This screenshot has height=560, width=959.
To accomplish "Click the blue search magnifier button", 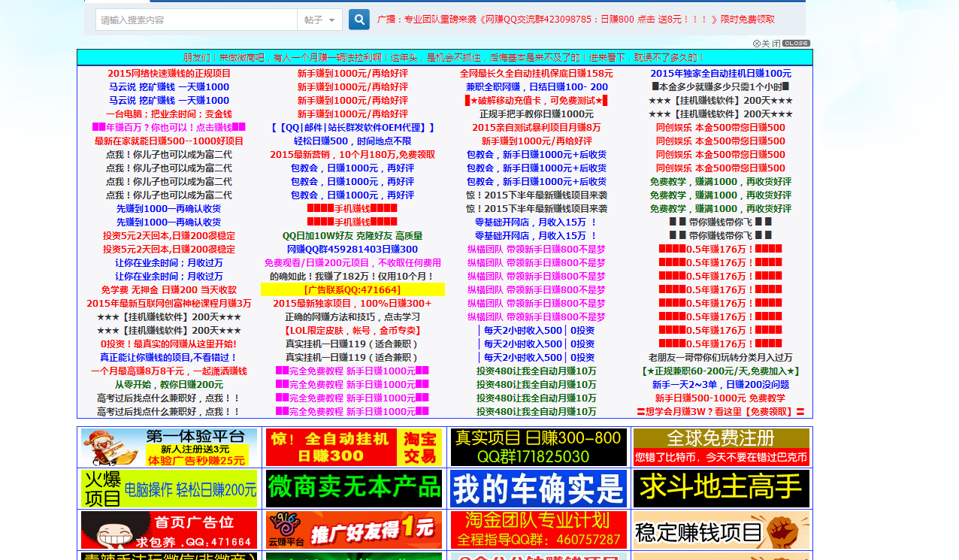I will 358,20.
